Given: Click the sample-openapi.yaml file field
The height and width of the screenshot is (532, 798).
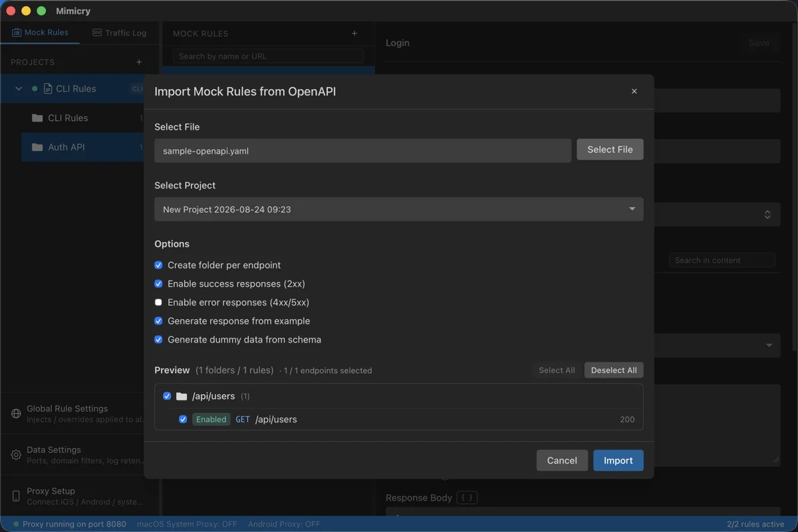Looking at the screenshot, I should (362, 150).
